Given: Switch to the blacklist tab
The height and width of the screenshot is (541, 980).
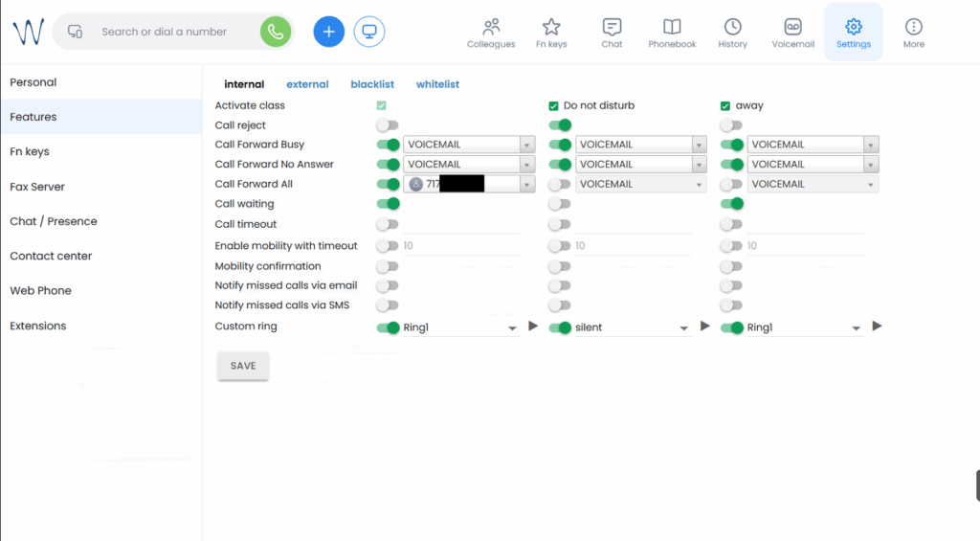Looking at the screenshot, I should pos(372,84).
